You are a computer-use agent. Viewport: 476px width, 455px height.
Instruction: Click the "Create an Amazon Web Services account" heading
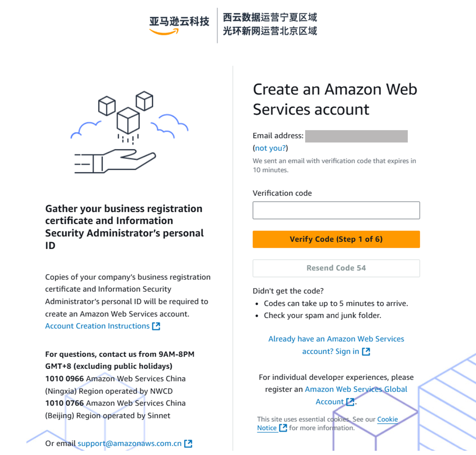point(335,99)
